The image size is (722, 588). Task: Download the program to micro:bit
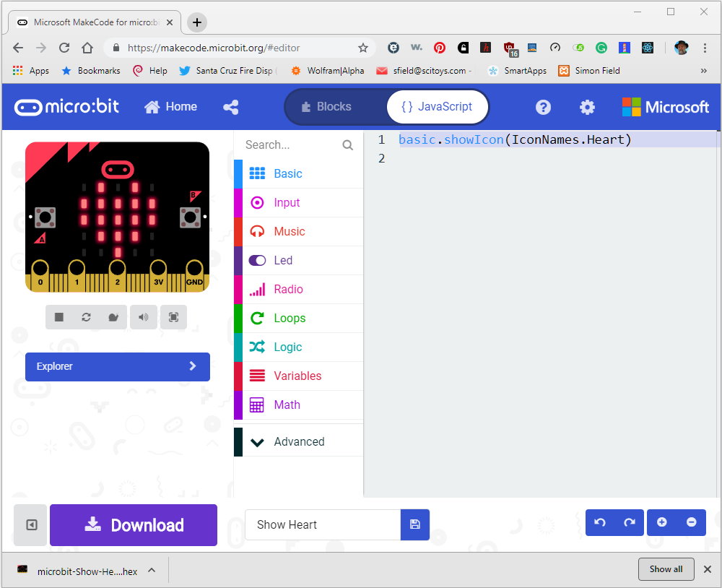(x=134, y=525)
